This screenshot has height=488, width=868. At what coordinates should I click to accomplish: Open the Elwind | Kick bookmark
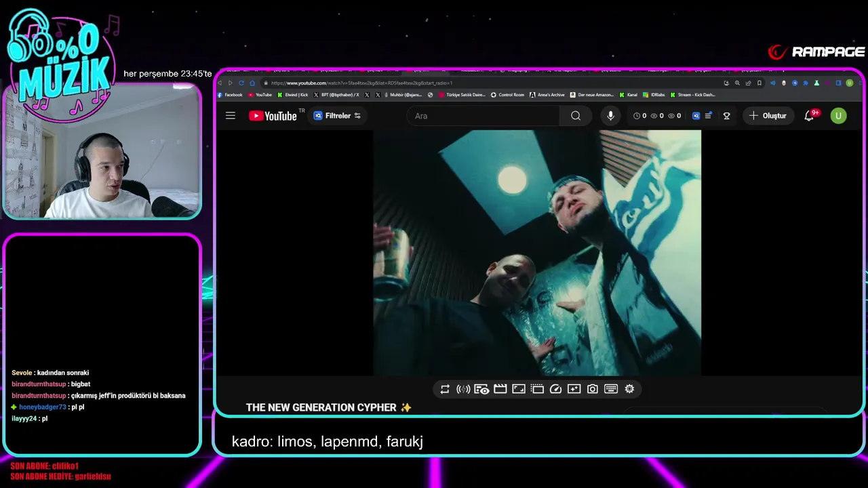293,95
